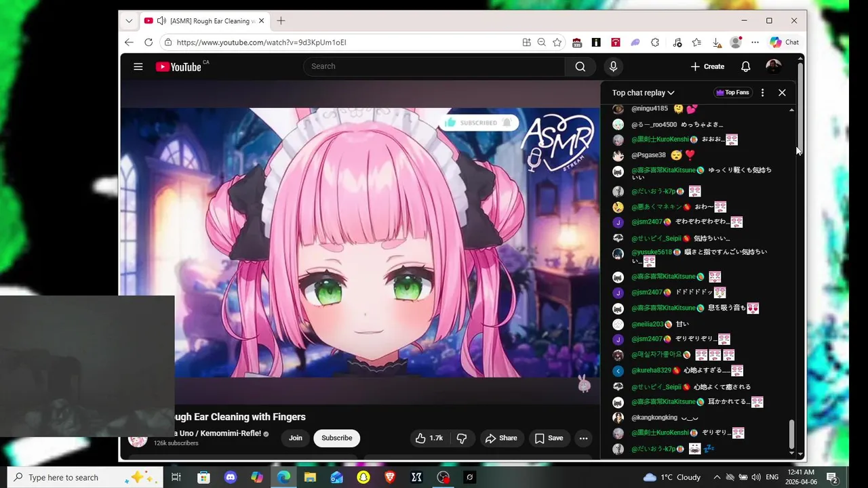
Task: Share this video
Action: click(501, 438)
